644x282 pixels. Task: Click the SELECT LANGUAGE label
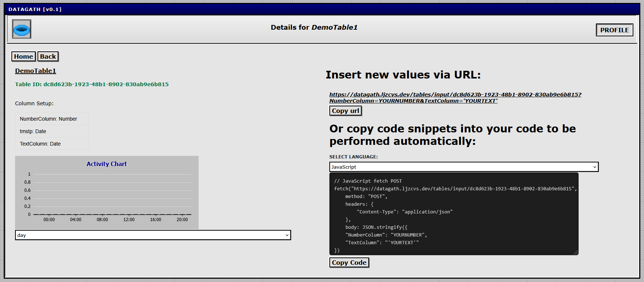pyautogui.click(x=353, y=157)
